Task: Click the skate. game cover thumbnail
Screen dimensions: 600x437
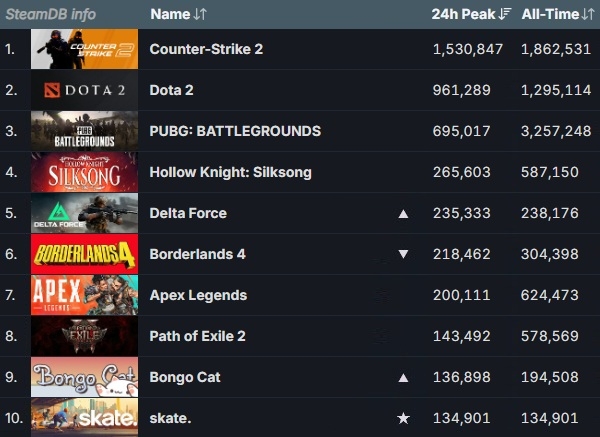Action: click(84, 417)
